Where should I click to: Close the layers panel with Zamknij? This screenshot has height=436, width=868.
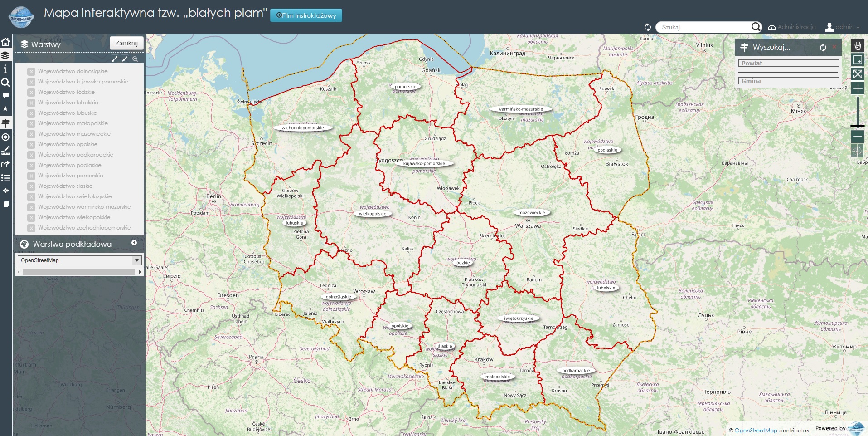126,43
